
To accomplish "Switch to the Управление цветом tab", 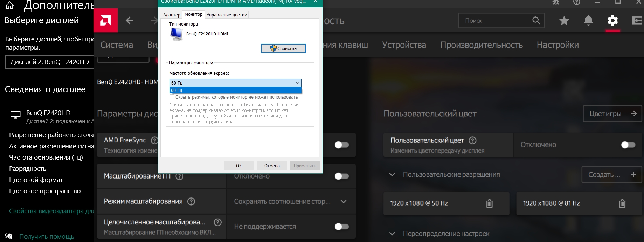I will (227, 15).
